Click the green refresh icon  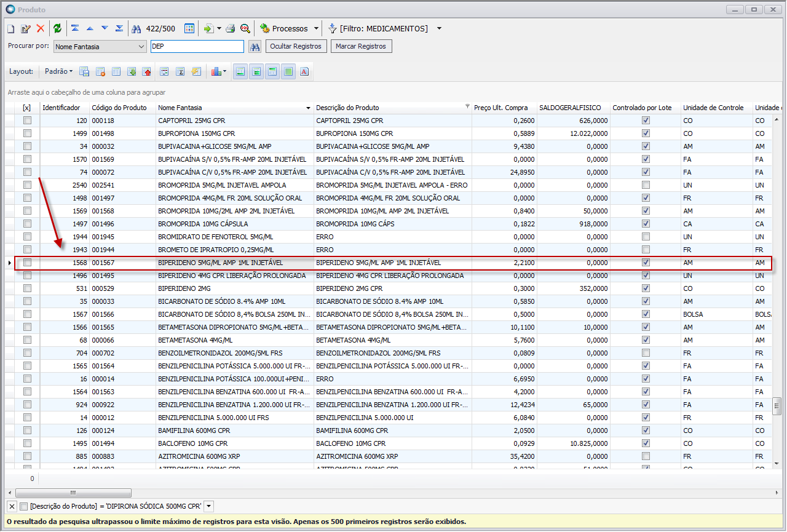pyautogui.click(x=57, y=28)
